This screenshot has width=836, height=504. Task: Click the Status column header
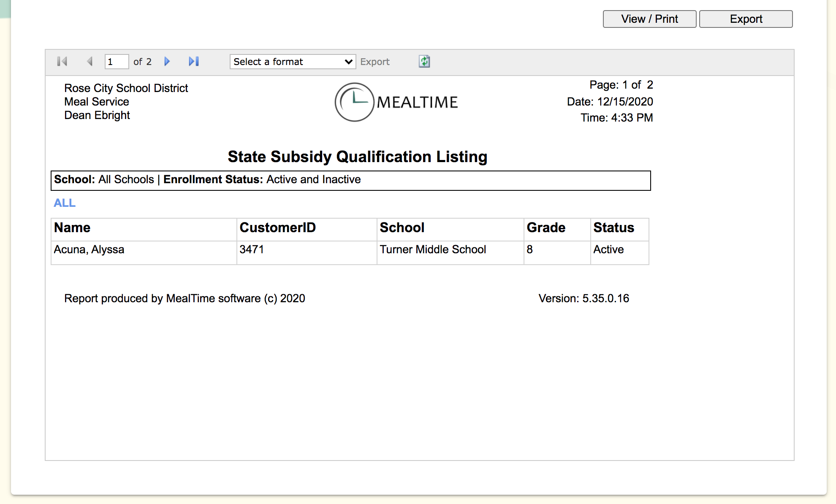click(x=613, y=228)
